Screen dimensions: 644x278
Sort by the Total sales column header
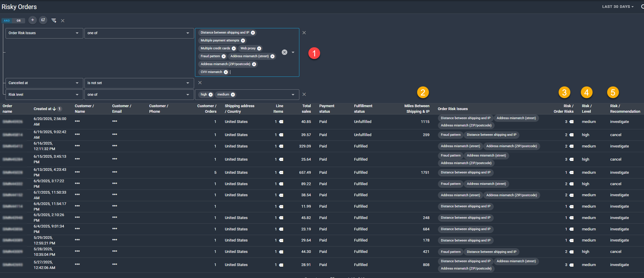[306, 109]
